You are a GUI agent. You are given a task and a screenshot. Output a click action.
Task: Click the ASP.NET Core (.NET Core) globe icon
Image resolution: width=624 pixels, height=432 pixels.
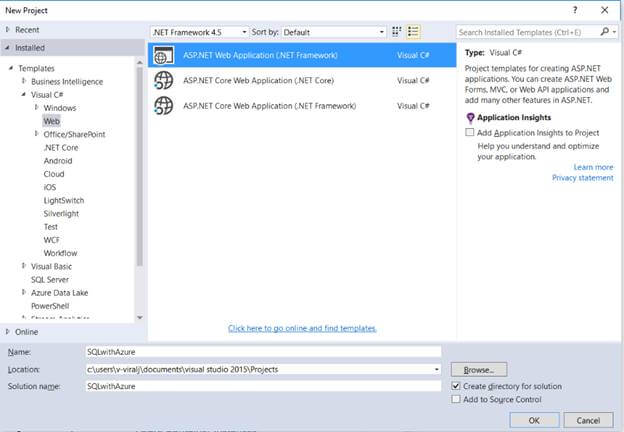[164, 81]
